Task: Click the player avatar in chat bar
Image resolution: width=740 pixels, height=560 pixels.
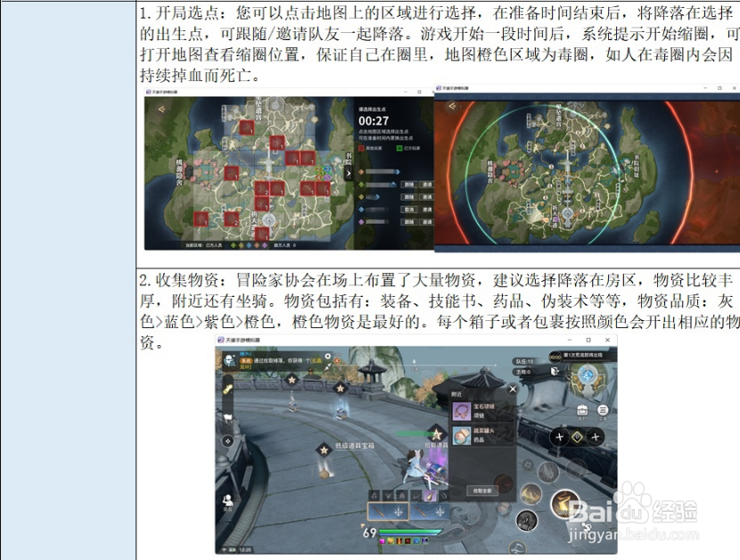Action: click(x=230, y=361)
